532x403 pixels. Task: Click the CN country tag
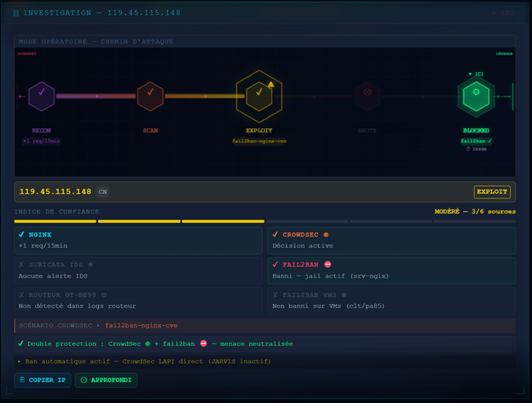tap(103, 192)
